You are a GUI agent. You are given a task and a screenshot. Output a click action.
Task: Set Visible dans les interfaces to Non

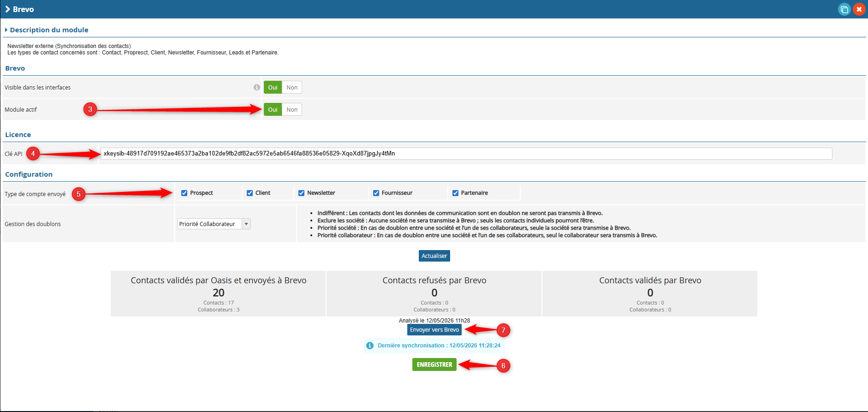[292, 87]
